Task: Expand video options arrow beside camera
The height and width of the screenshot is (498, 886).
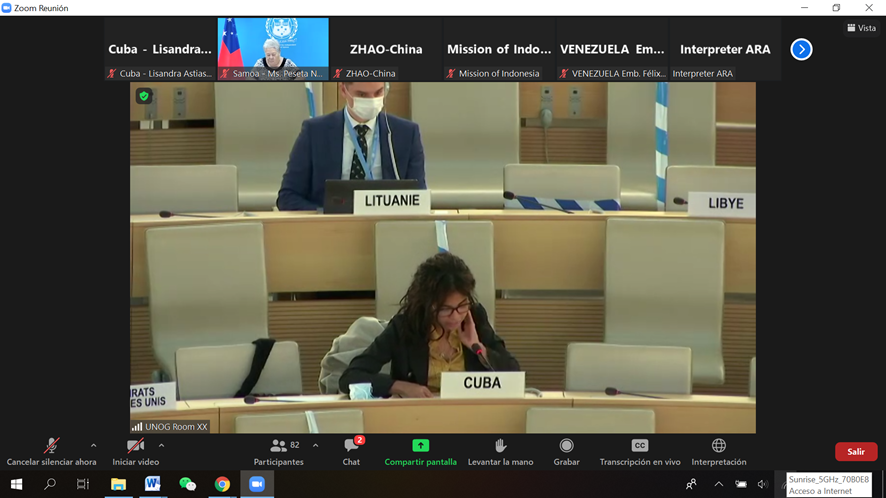Action: (161, 445)
